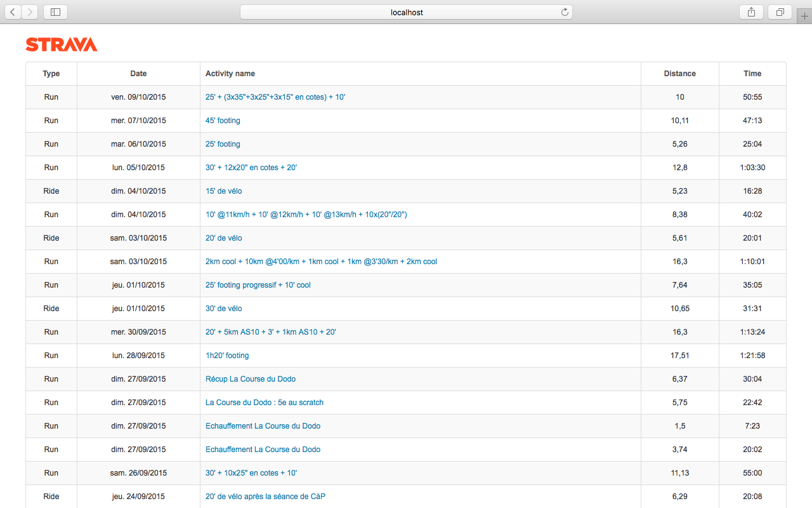Toggle the Safari sidebar button
Viewport: 812px width, 508px height.
coord(56,12)
